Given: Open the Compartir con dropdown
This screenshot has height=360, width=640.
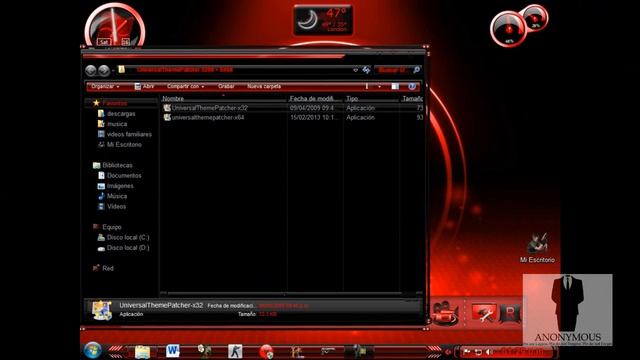Looking at the screenshot, I should pos(186,87).
